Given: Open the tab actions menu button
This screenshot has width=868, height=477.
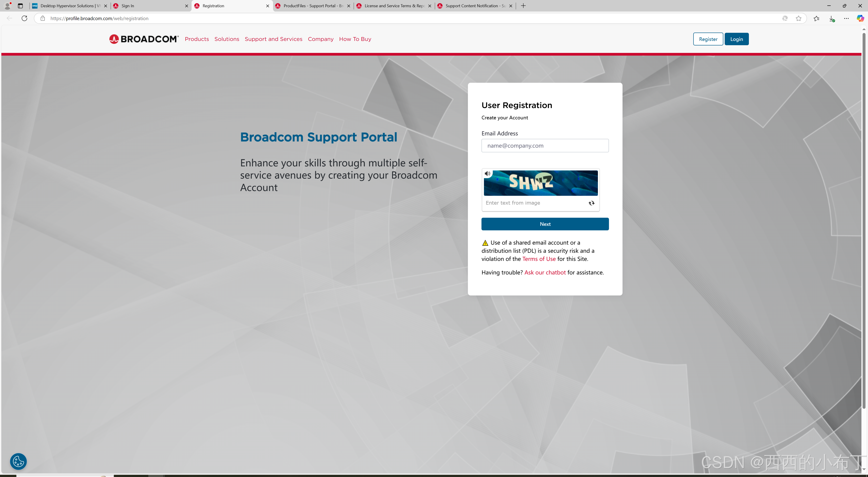Looking at the screenshot, I should click(x=20, y=6).
